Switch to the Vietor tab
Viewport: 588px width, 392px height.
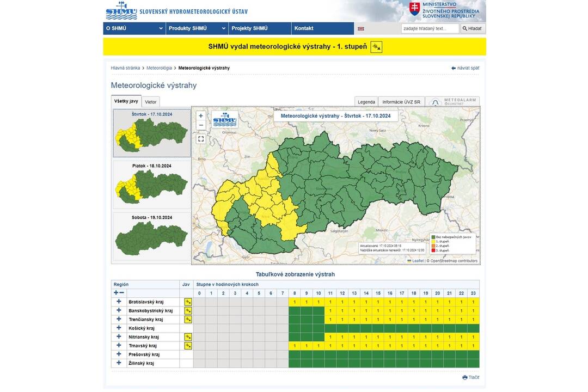coord(151,102)
